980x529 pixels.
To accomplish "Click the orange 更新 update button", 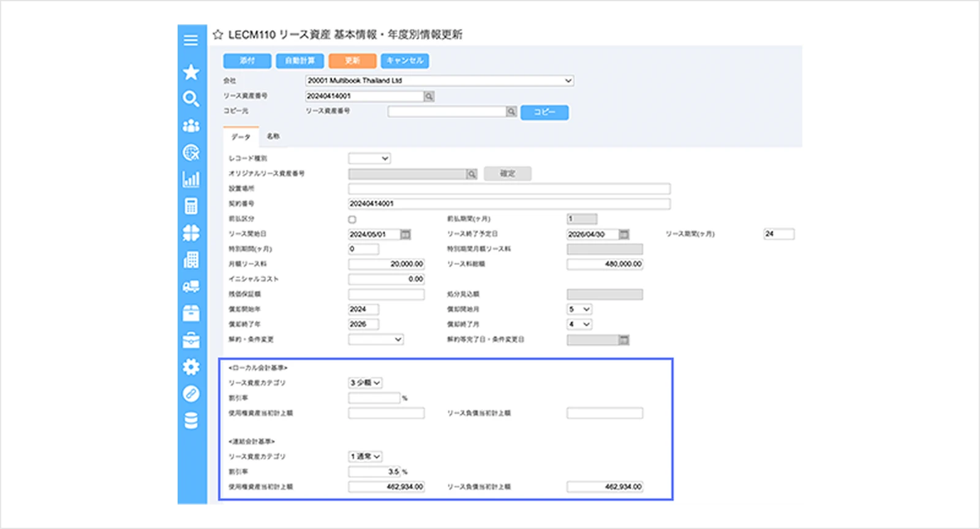I will tap(352, 61).
